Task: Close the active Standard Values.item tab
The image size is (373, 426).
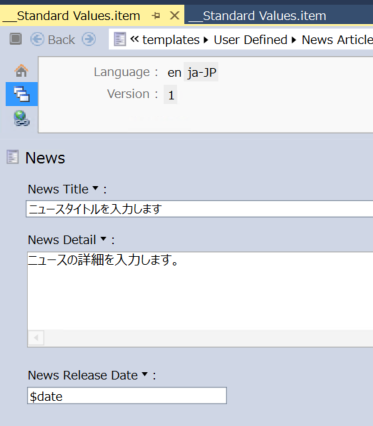Action: (x=174, y=15)
